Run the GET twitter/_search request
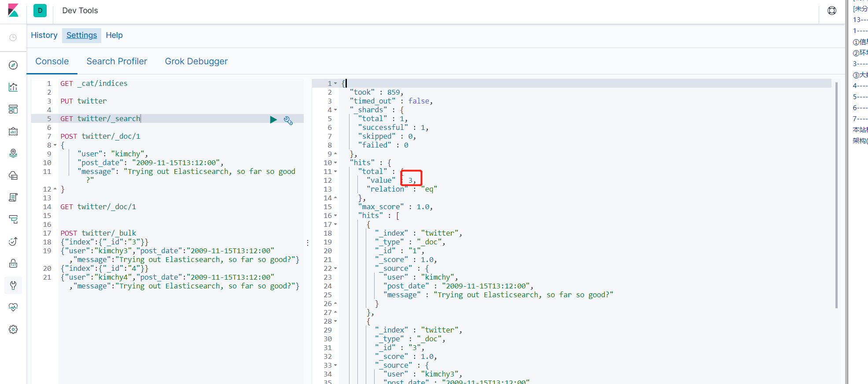Viewport: 868px width, 384px height. (273, 119)
